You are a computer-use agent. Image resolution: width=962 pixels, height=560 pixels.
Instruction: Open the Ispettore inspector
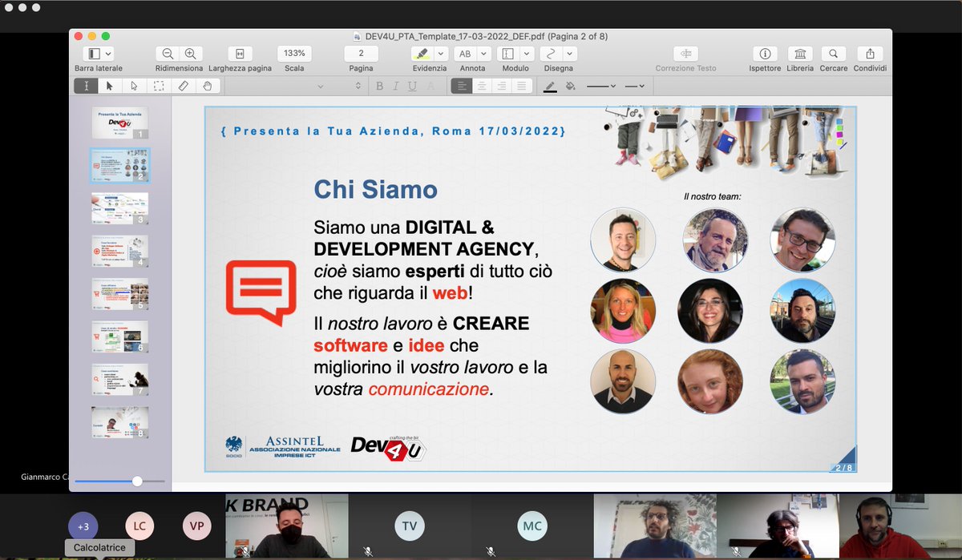pos(765,54)
